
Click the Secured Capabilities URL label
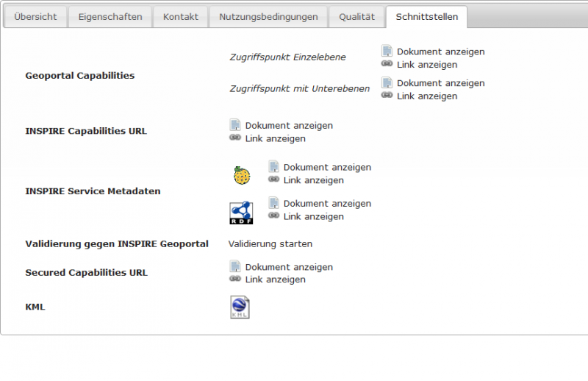click(x=86, y=273)
